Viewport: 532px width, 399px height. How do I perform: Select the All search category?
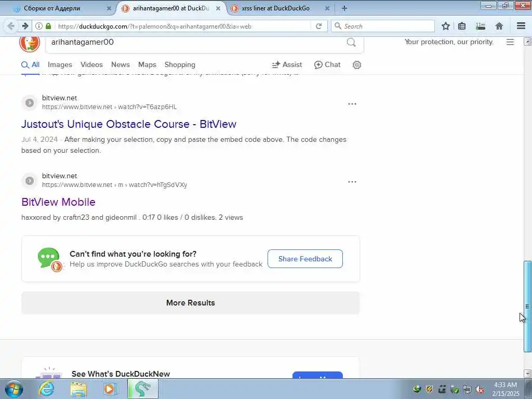point(30,64)
